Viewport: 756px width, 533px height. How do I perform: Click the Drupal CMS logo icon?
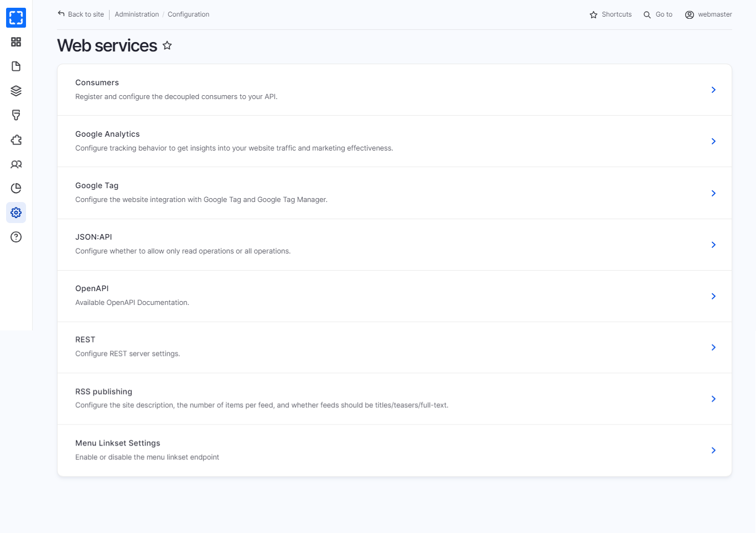(16, 18)
